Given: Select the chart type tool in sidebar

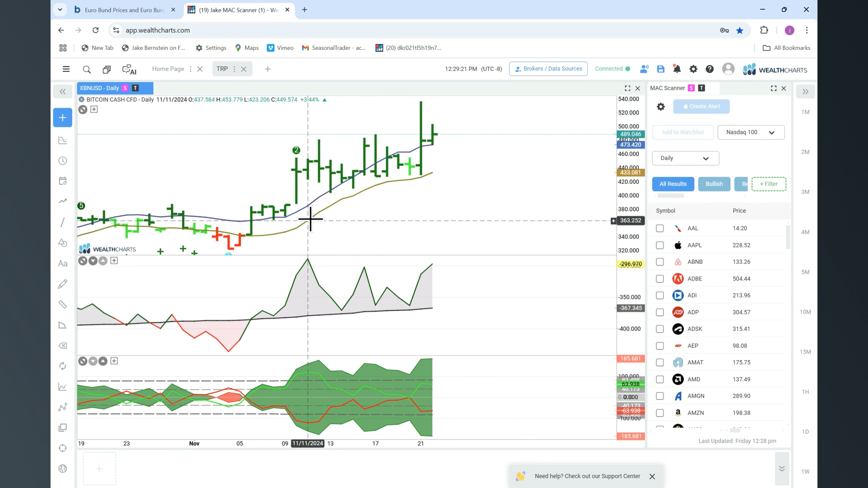Looking at the screenshot, I should (63, 140).
